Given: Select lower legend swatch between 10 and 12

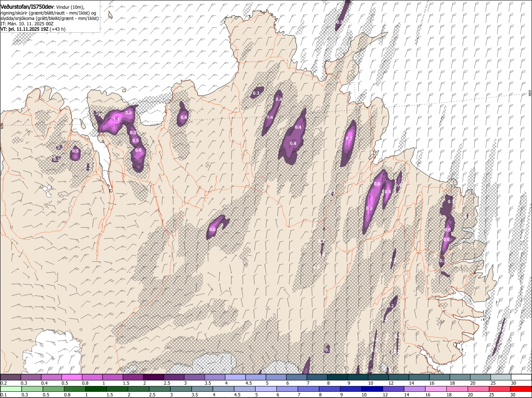Looking at the screenshot, I should tap(372, 389).
